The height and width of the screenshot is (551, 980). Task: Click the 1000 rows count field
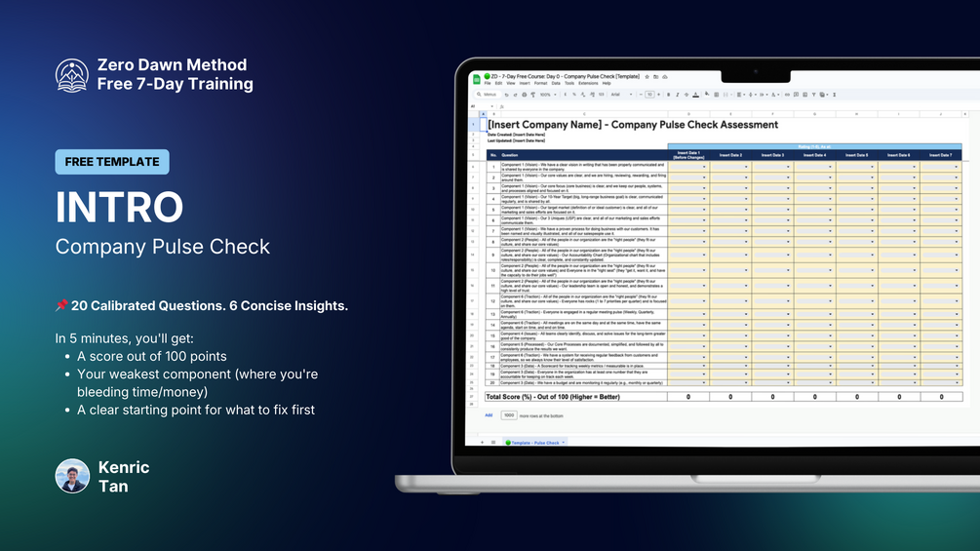(509, 415)
